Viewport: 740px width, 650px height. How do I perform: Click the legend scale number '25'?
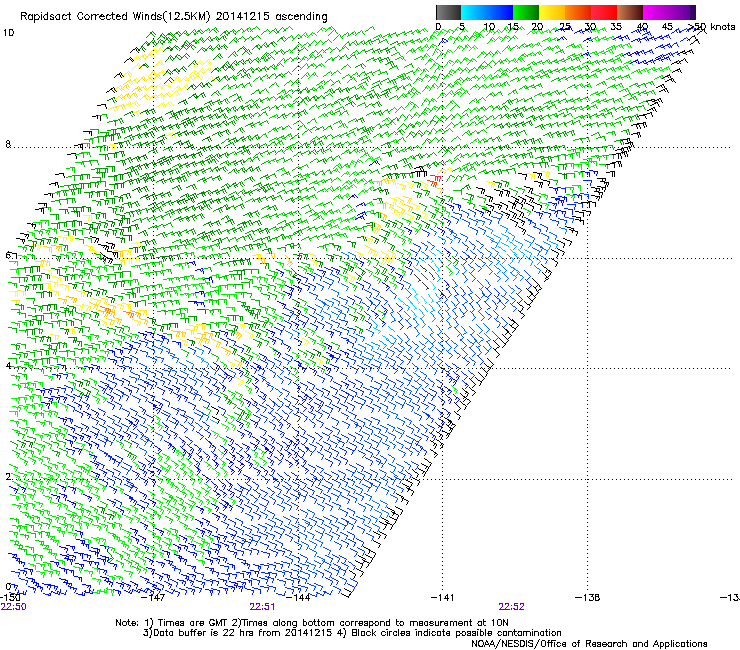(x=565, y=27)
